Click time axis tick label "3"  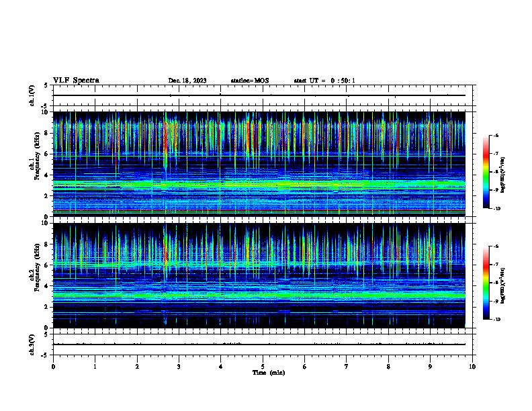179,367
